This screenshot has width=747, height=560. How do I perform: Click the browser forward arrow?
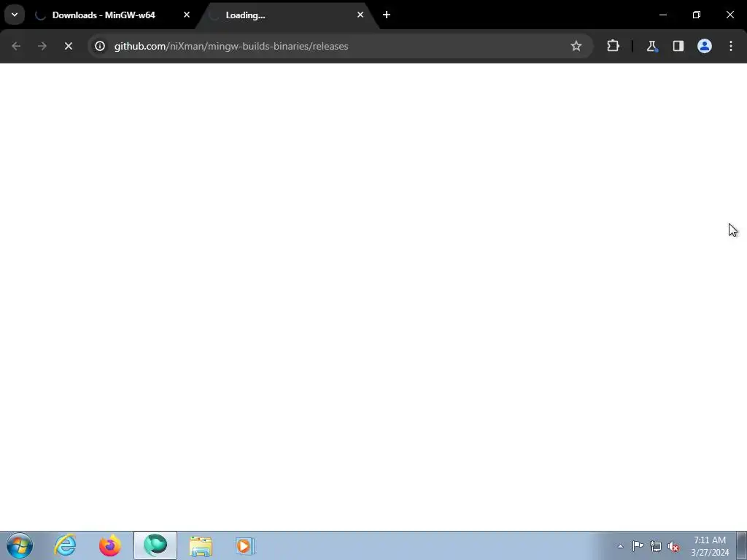coord(42,46)
